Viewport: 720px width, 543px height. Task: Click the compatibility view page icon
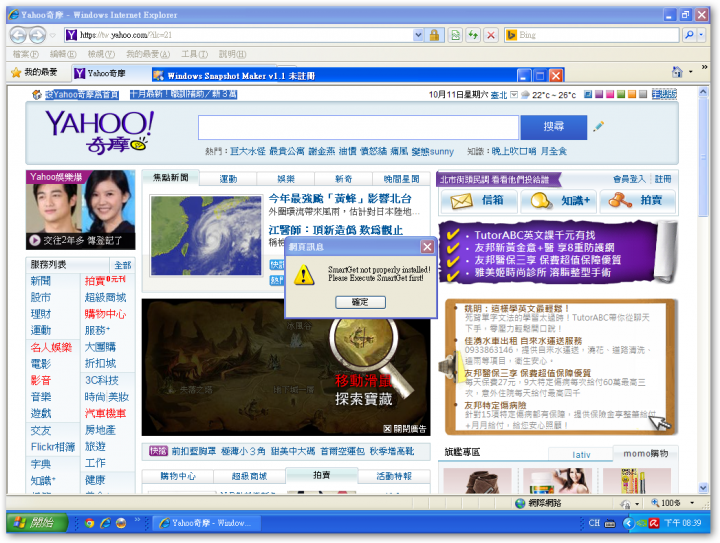point(455,35)
